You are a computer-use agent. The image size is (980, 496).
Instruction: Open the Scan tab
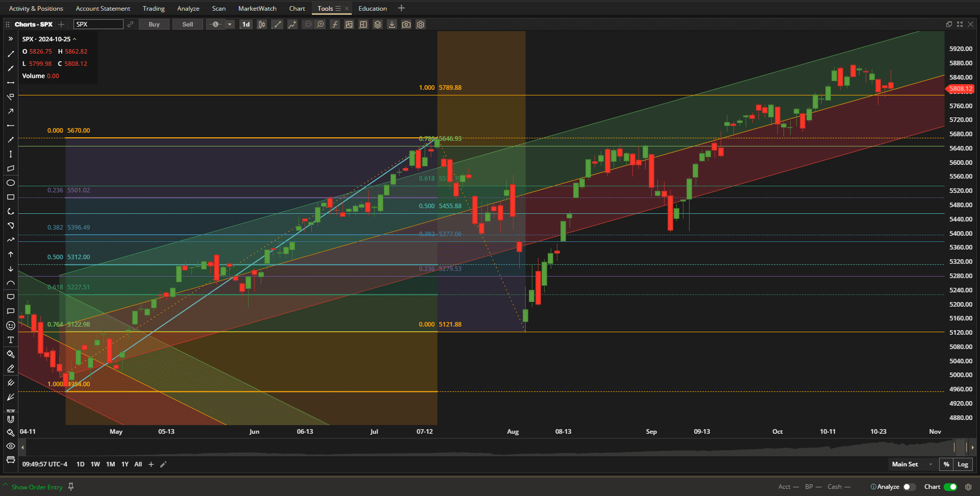click(x=219, y=9)
